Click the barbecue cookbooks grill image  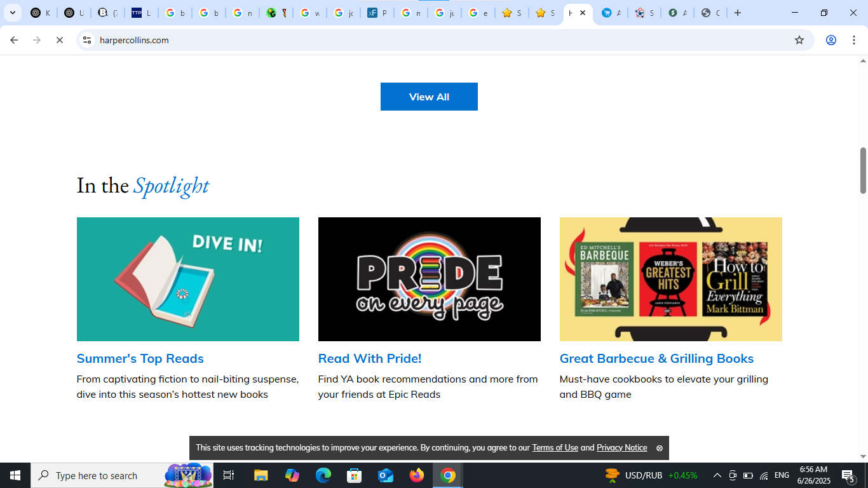[671, 279]
